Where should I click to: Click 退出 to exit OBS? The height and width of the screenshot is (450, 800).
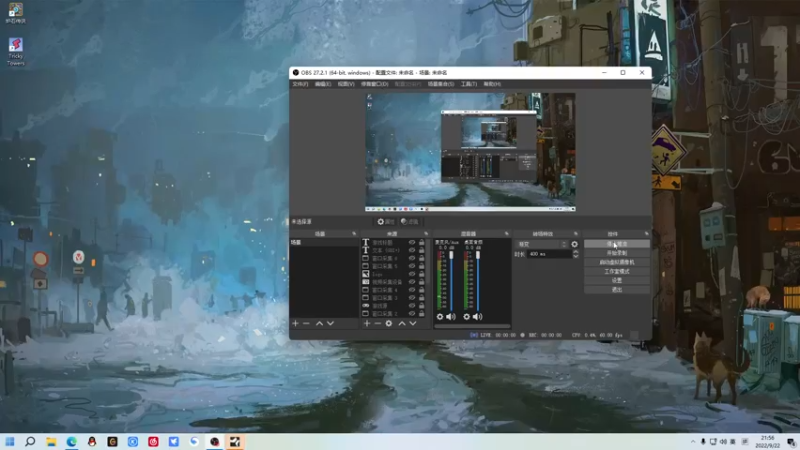point(617,290)
